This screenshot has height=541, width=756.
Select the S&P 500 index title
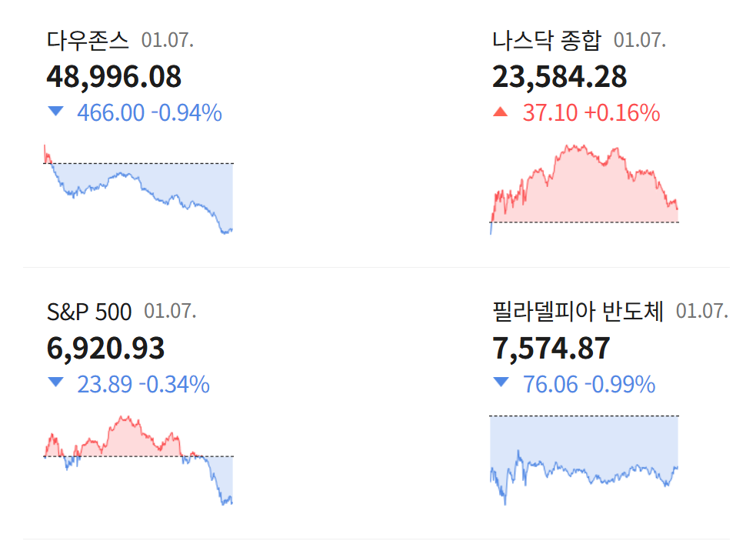89,312
